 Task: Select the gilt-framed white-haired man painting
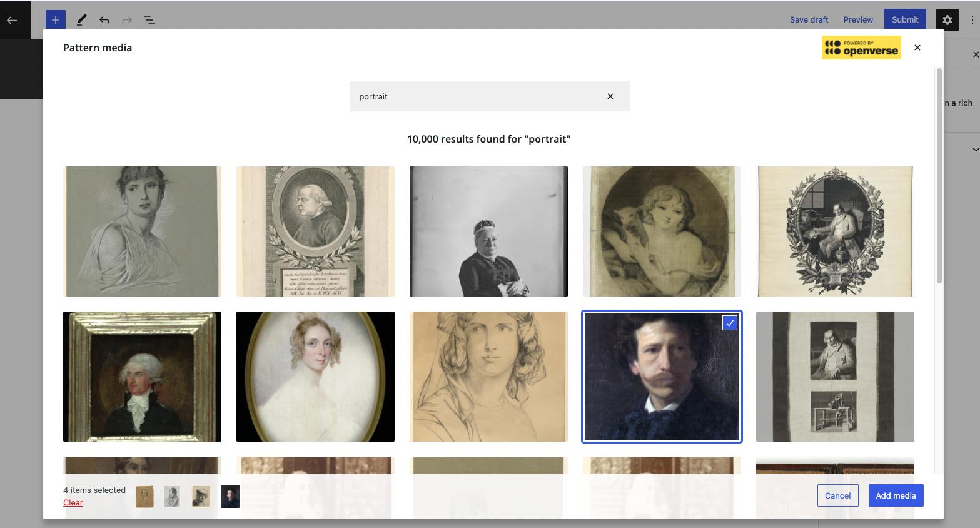pyautogui.click(x=142, y=377)
